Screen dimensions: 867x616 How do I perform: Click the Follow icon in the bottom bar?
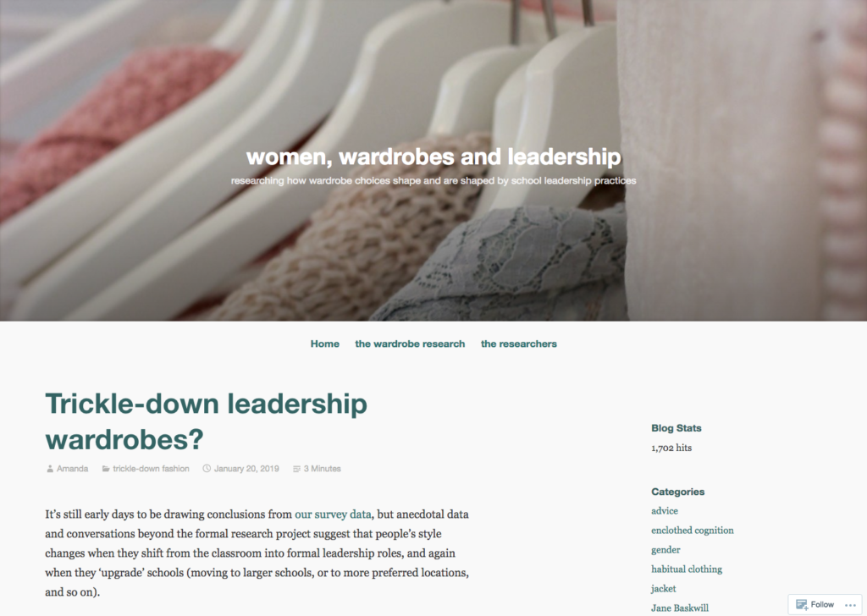(801, 604)
